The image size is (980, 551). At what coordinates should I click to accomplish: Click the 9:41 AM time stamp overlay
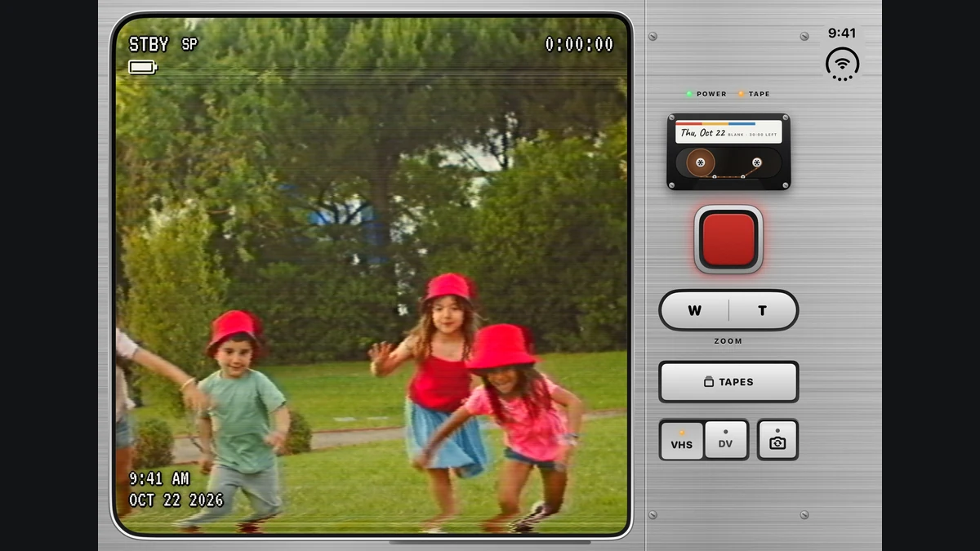(x=159, y=478)
